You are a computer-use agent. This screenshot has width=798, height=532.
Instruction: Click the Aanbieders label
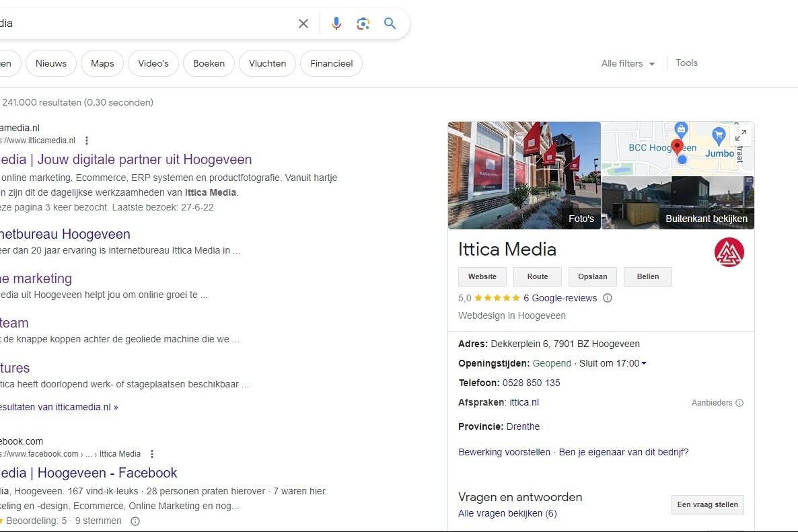(x=712, y=403)
